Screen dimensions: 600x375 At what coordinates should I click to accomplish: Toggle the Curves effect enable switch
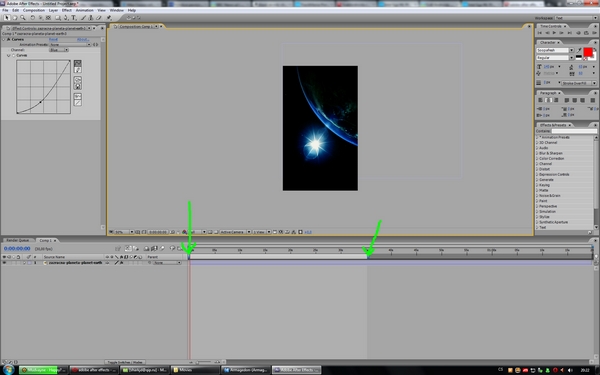(8, 39)
